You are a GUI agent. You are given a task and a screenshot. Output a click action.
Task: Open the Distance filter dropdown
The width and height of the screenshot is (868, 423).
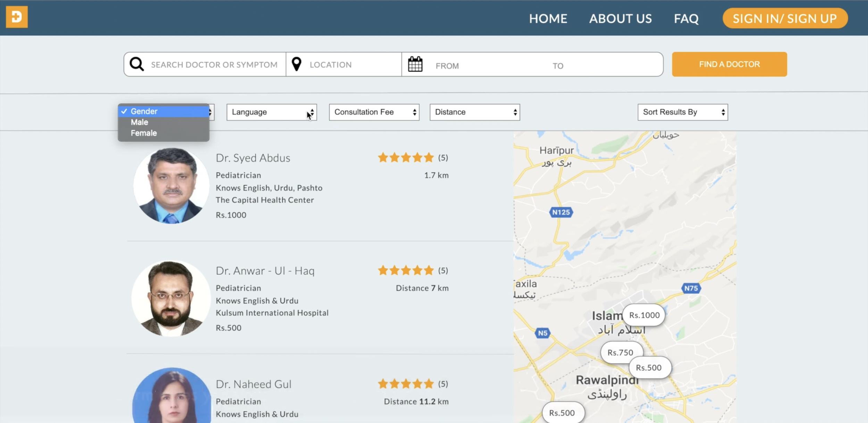[x=474, y=112]
